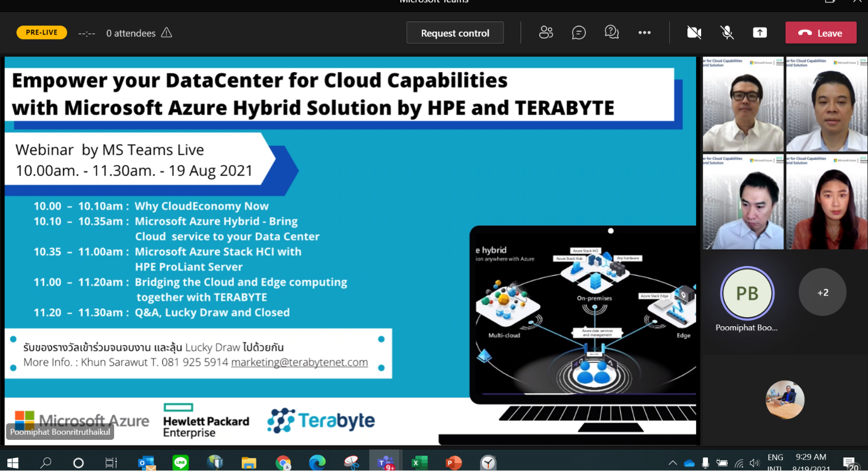The width and height of the screenshot is (868, 471).
Task: Open PowerPoint from the taskbar
Action: [x=454, y=463]
